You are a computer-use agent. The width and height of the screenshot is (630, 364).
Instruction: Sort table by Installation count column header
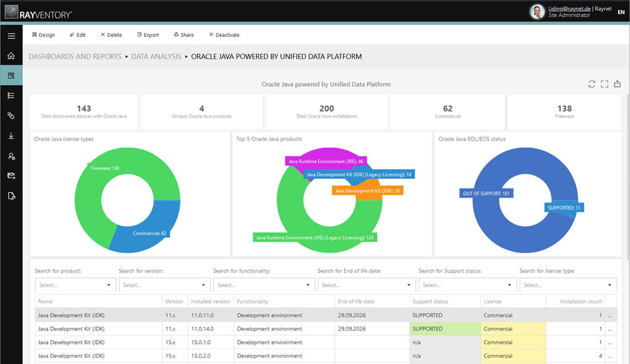580,302
